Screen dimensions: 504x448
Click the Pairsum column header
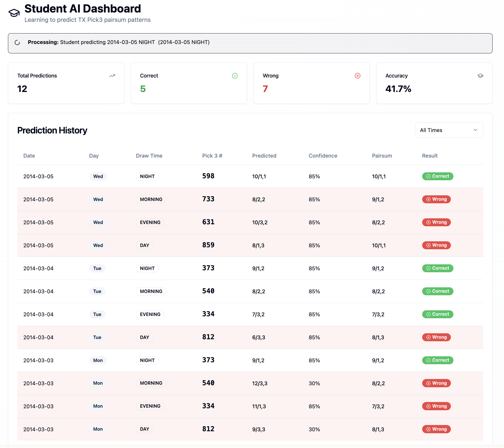pos(382,156)
